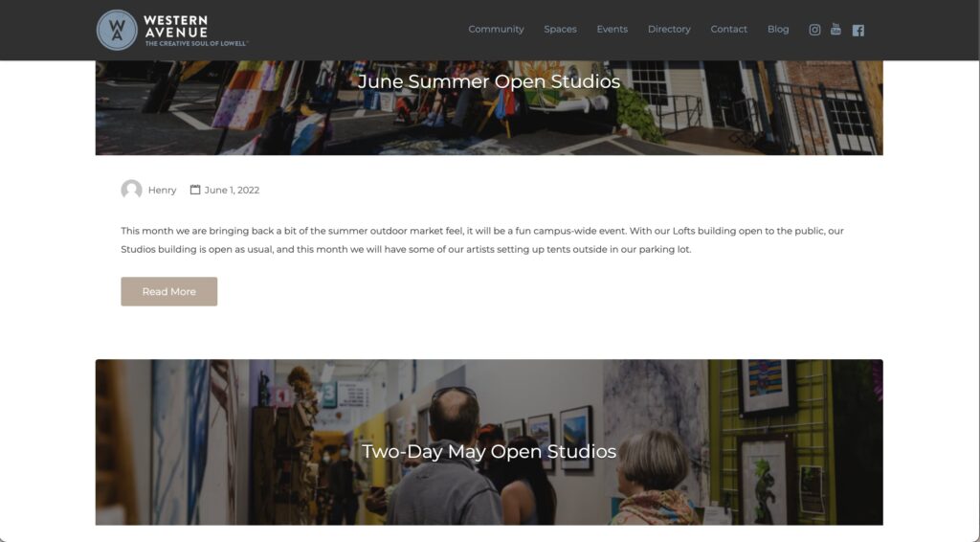This screenshot has width=980, height=542.
Task: Click the circular WA logo emblem
Action: (x=117, y=30)
